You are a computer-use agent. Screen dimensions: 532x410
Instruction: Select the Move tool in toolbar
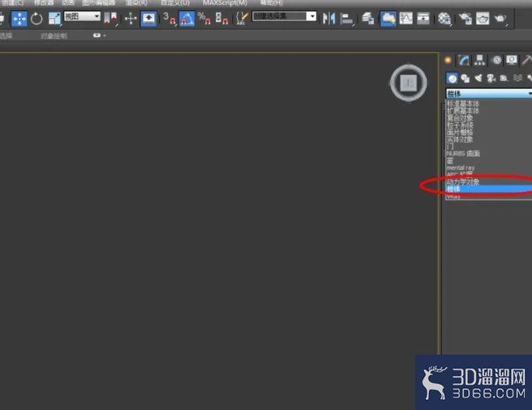pyautogui.click(x=19, y=18)
